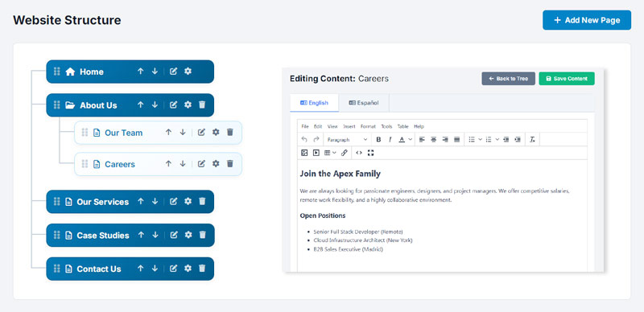Viewport: 644px width, 312px height.
Task: Open settings for the Home page
Action: tap(188, 72)
